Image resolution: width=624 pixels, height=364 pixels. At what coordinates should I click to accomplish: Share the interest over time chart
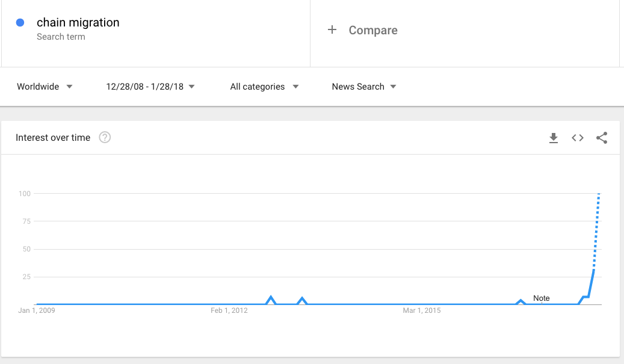coord(602,138)
